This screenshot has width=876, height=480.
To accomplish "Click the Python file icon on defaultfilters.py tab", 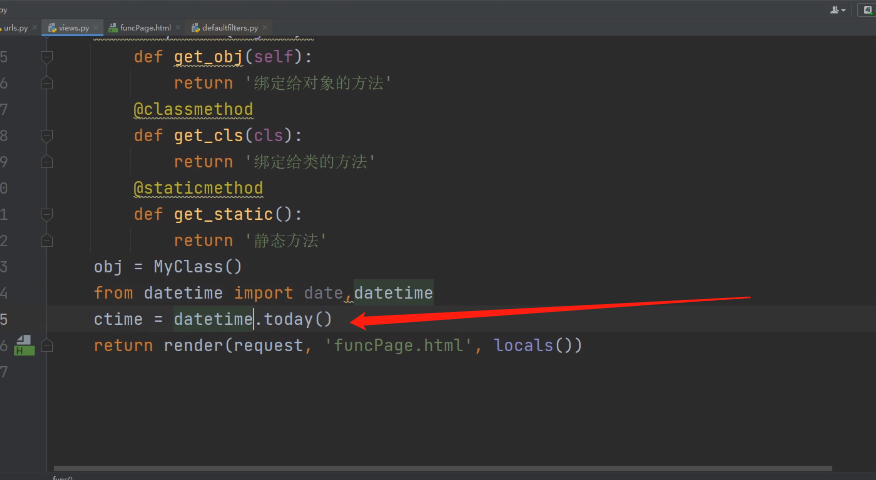I will coord(196,28).
